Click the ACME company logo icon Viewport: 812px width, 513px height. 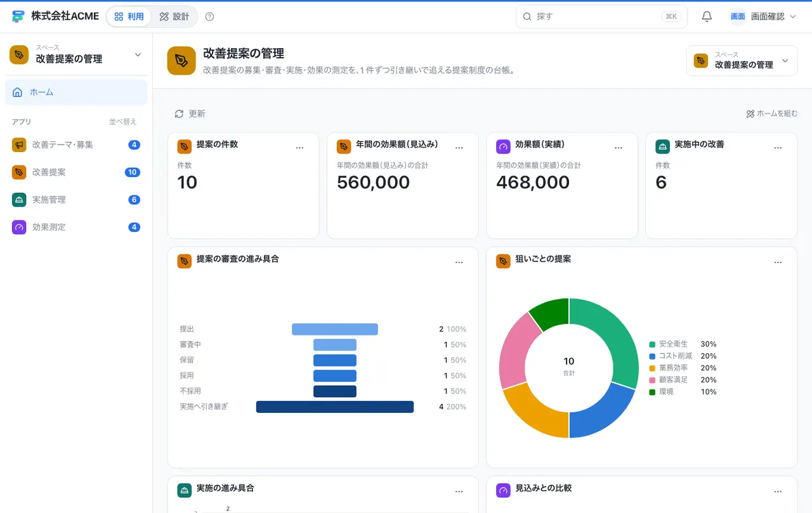[18, 16]
